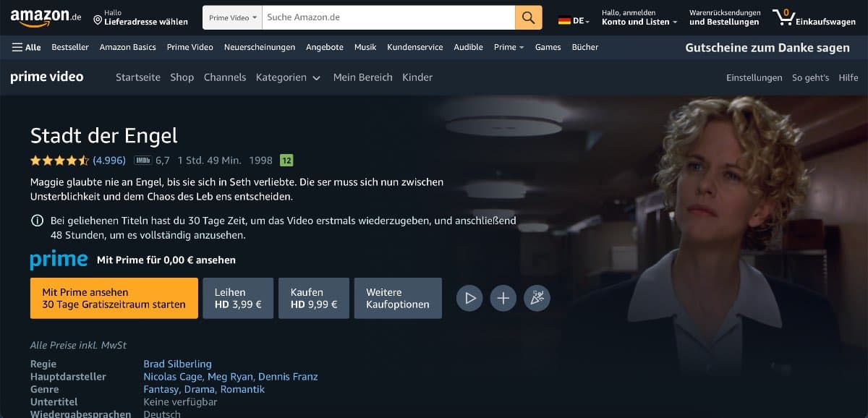Open Konto und Listen account dropdown

point(639,22)
